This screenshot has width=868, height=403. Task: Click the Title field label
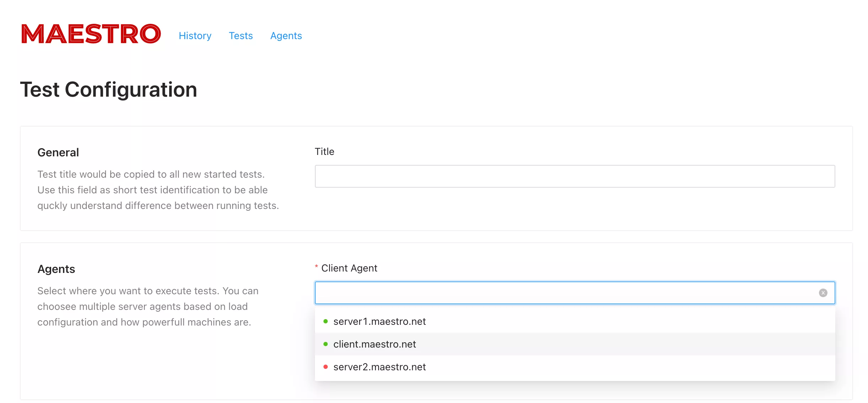(325, 152)
